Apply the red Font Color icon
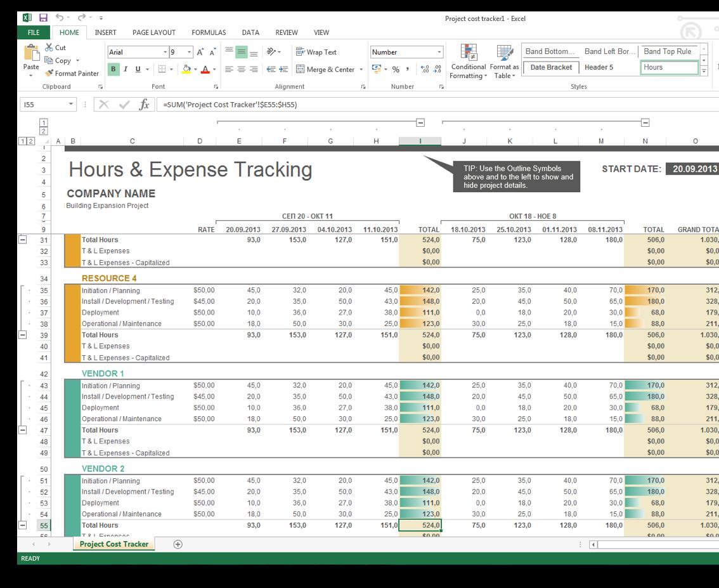This screenshot has width=719, height=588. click(x=205, y=69)
